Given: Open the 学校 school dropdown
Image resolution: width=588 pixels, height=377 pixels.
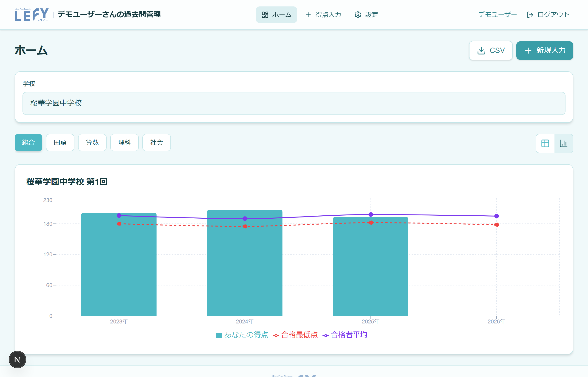Looking at the screenshot, I should pyautogui.click(x=294, y=103).
